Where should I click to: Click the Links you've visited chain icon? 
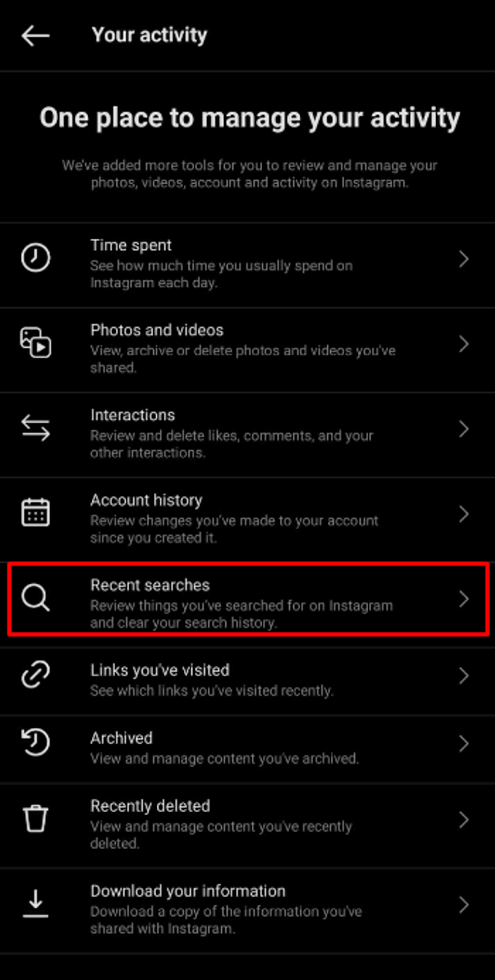tap(36, 675)
